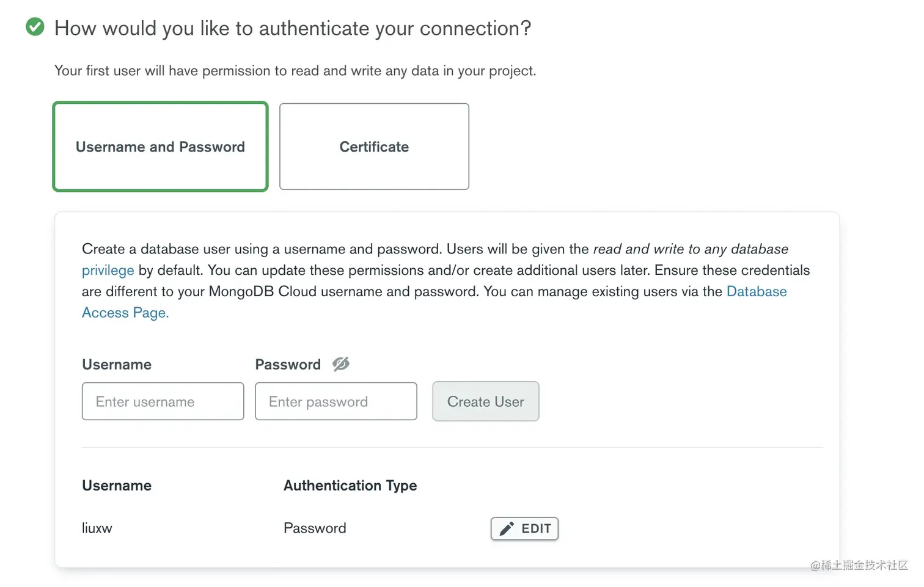This screenshot has width=924, height=587.
Task: Click the pencil icon for user liuxw
Action: (507, 529)
